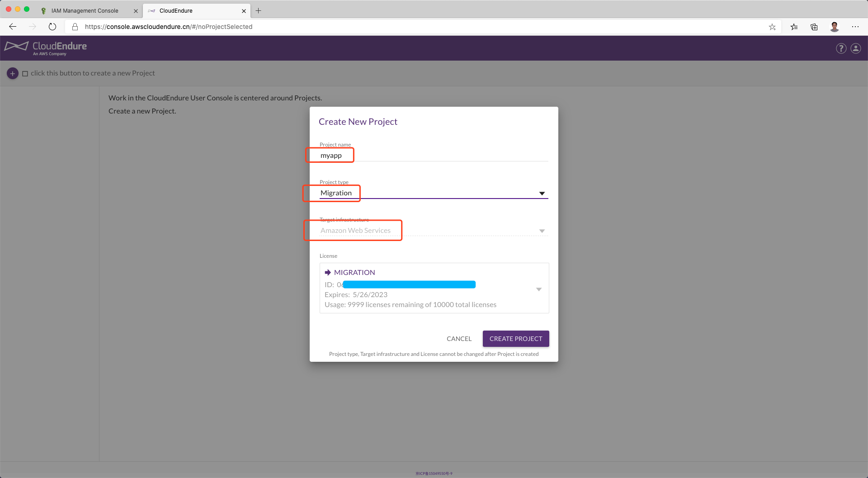Open browser settings ellipsis menu

855,27
